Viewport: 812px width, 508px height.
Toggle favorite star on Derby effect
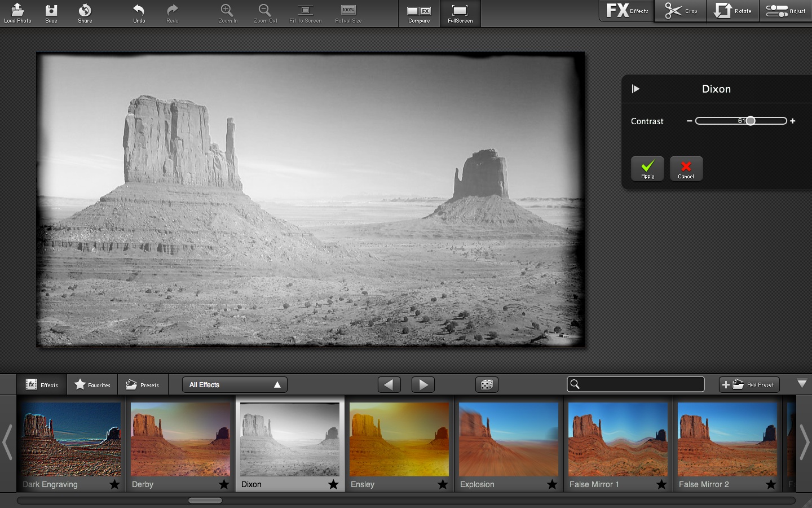point(224,484)
